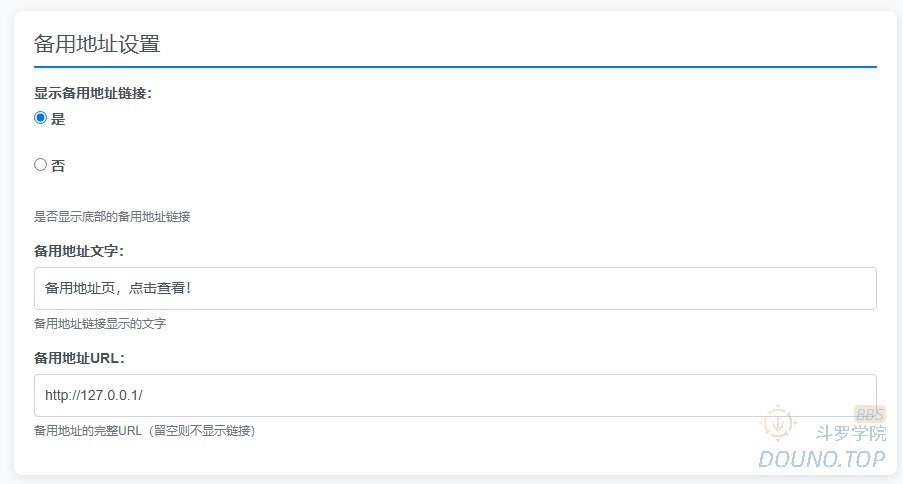The image size is (903, 484).
Task: Click the 斗罗学院 watermark text
Action: (x=850, y=434)
